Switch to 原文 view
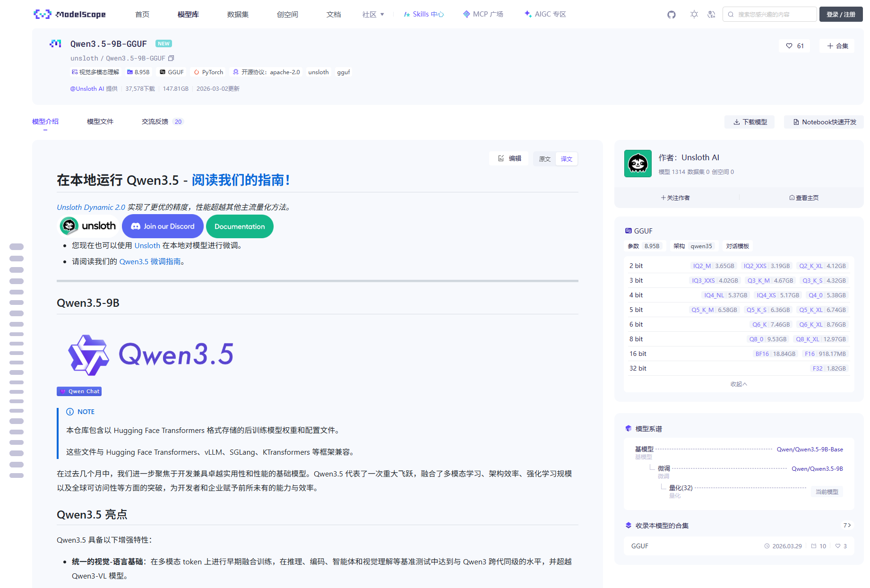The width and height of the screenshot is (870, 588). click(545, 159)
